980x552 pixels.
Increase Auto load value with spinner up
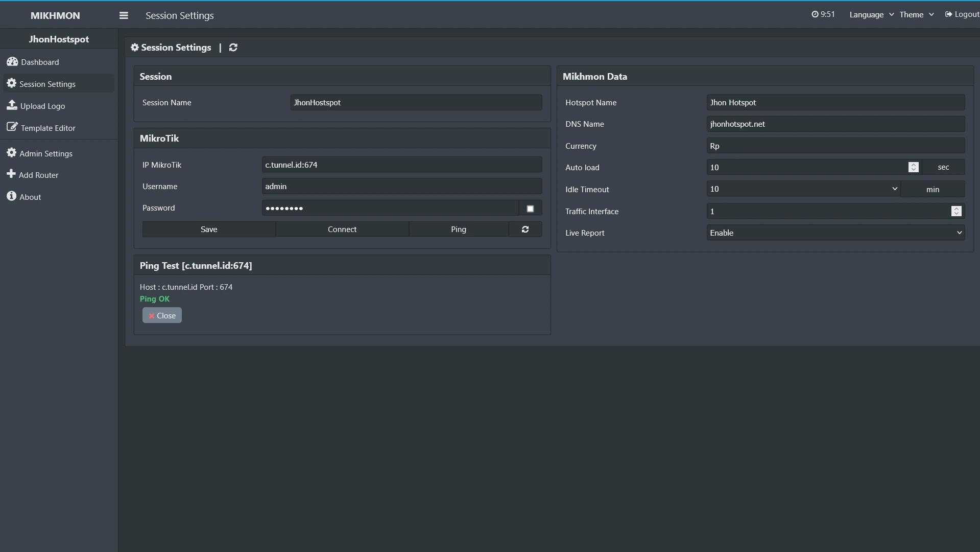(x=914, y=165)
